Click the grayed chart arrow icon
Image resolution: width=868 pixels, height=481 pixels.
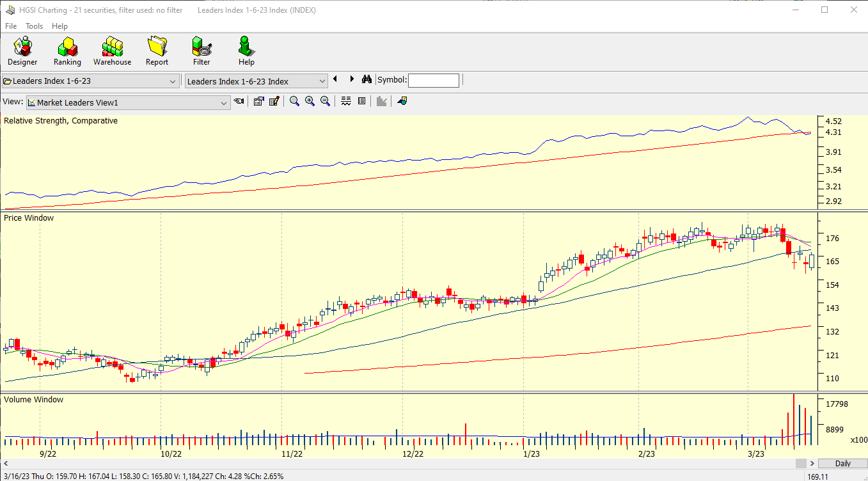[382, 101]
